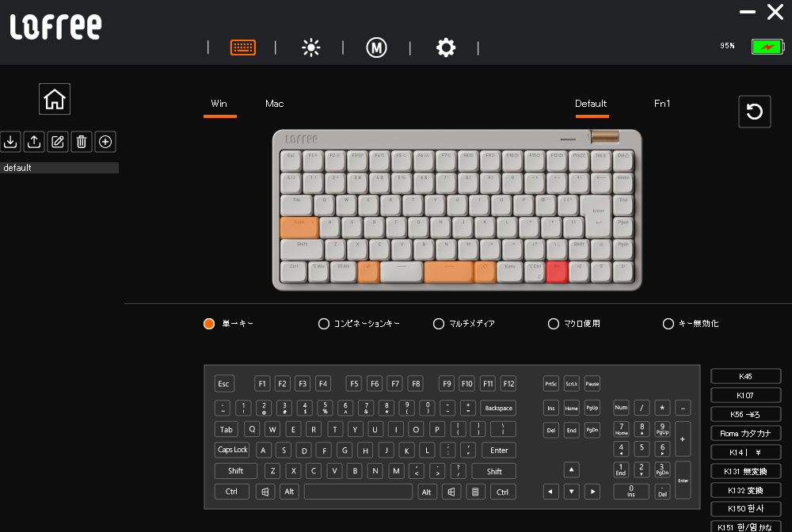Select the 単一キー radio option
Screen dimensions: 792x532
point(210,324)
